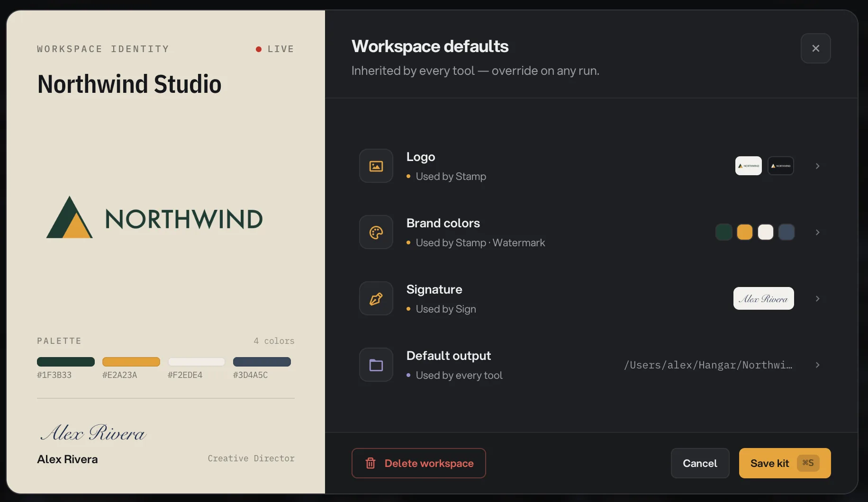Click the 'Used by Stamp · Watermark' text
This screenshot has height=502, width=868.
(480, 242)
